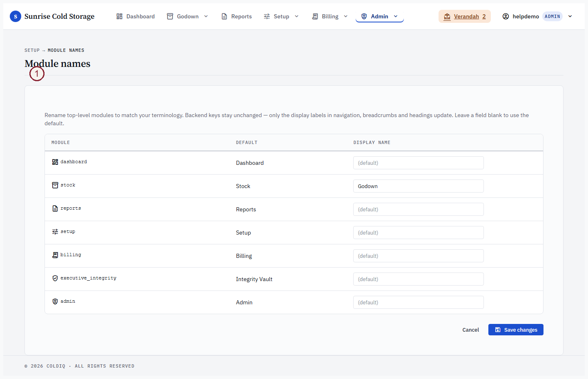Focus the setup display name field
Screen dimensions: 588x379
[418, 233]
